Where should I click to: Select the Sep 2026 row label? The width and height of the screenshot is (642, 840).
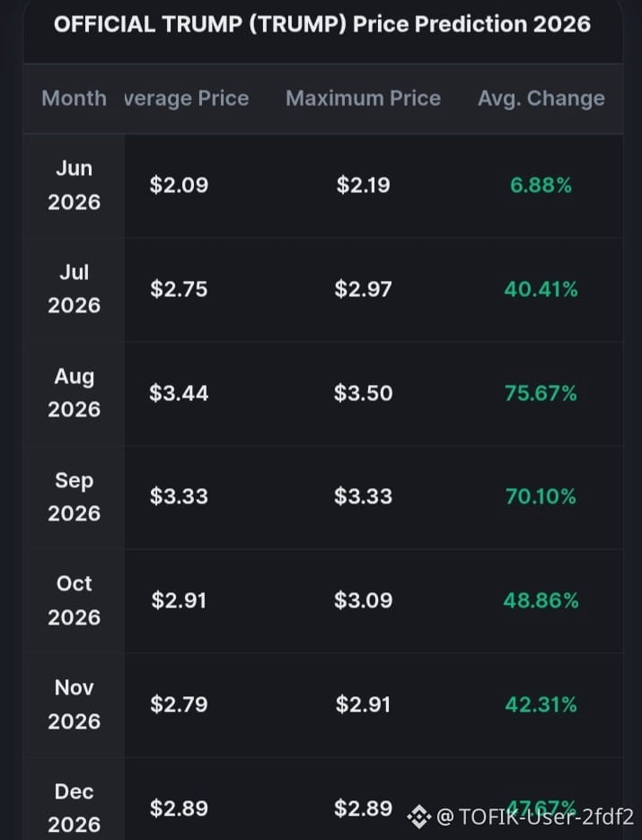74,496
